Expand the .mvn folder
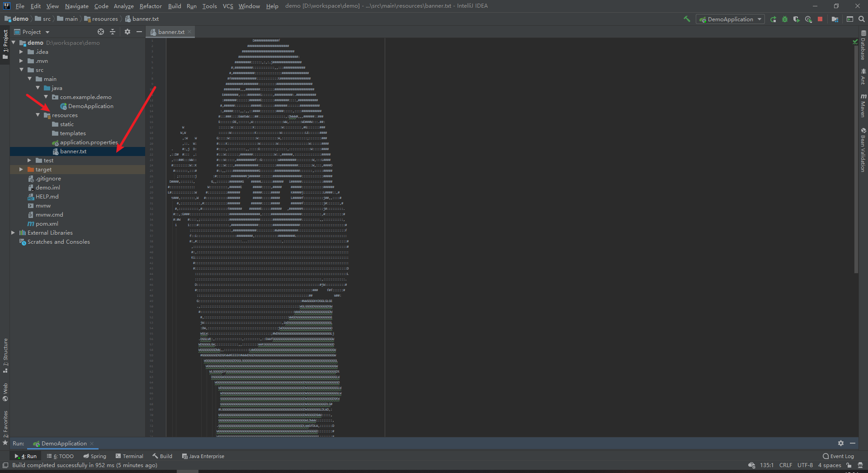Image resolution: width=868 pixels, height=473 pixels. tap(21, 61)
